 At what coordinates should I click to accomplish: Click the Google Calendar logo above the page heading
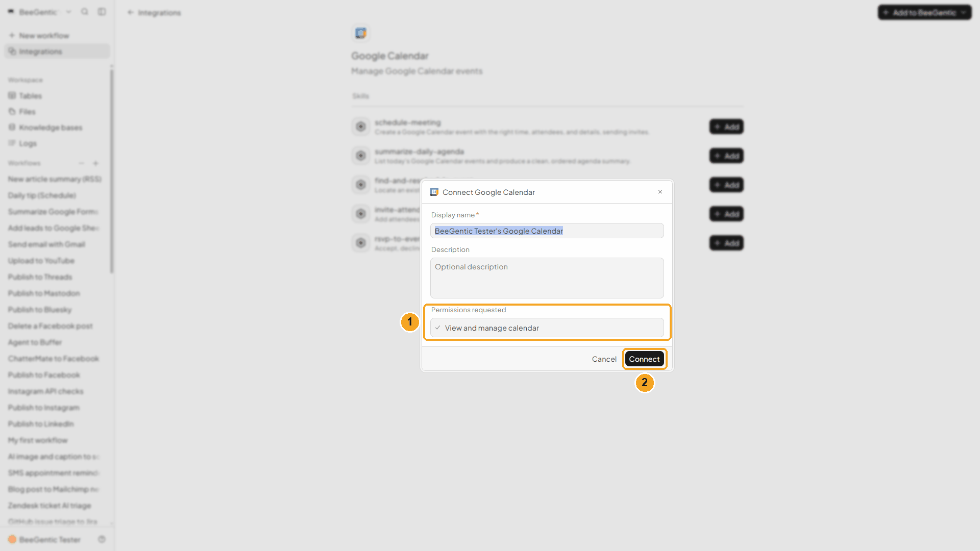pyautogui.click(x=361, y=33)
